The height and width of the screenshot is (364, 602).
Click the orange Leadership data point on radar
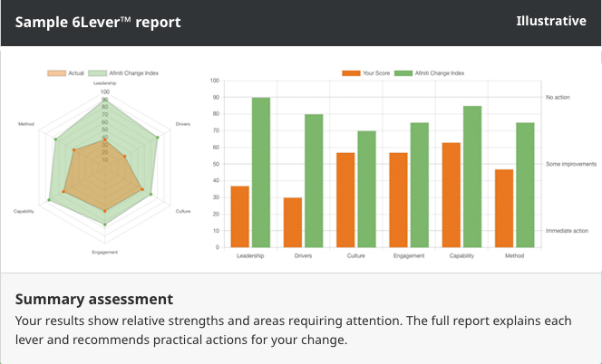(105, 140)
